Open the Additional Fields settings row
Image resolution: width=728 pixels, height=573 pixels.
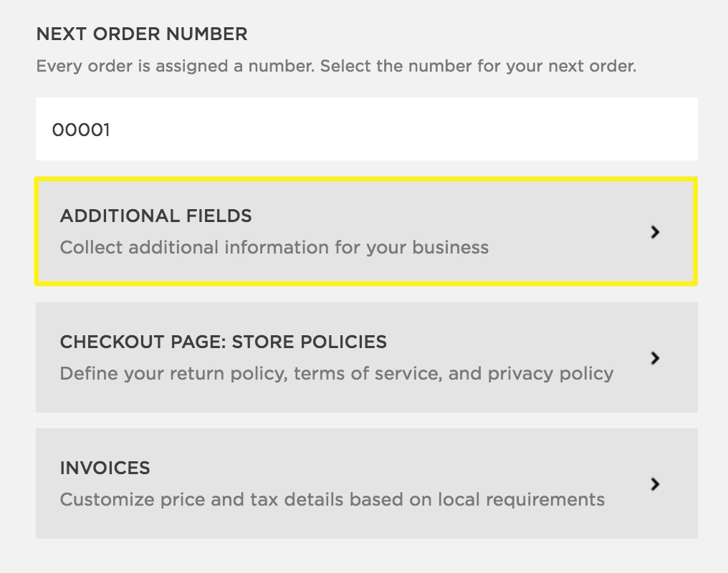click(x=365, y=231)
